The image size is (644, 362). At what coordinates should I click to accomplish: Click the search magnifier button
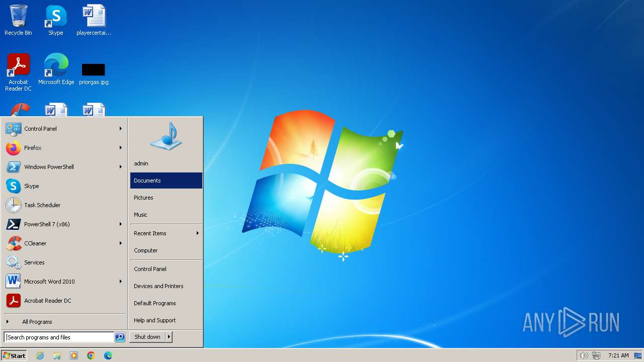tap(120, 337)
